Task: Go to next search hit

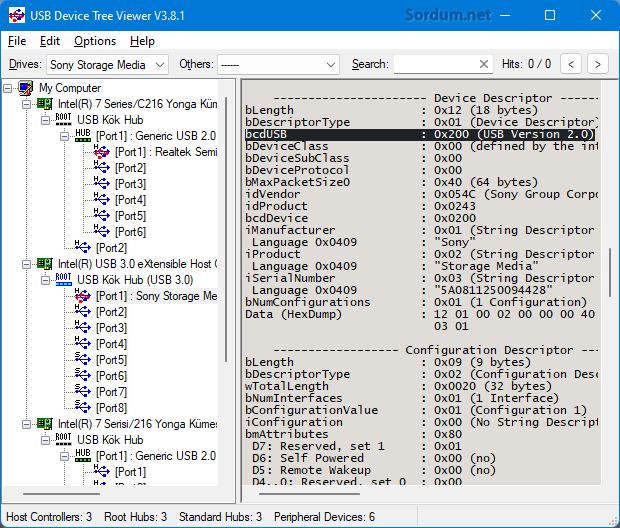Action: 597,64
